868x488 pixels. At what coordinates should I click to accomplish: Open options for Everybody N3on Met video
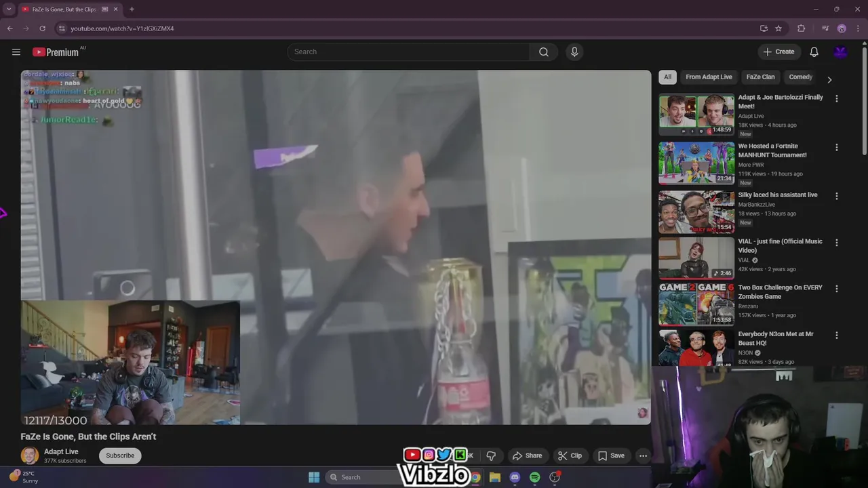coord(836,335)
